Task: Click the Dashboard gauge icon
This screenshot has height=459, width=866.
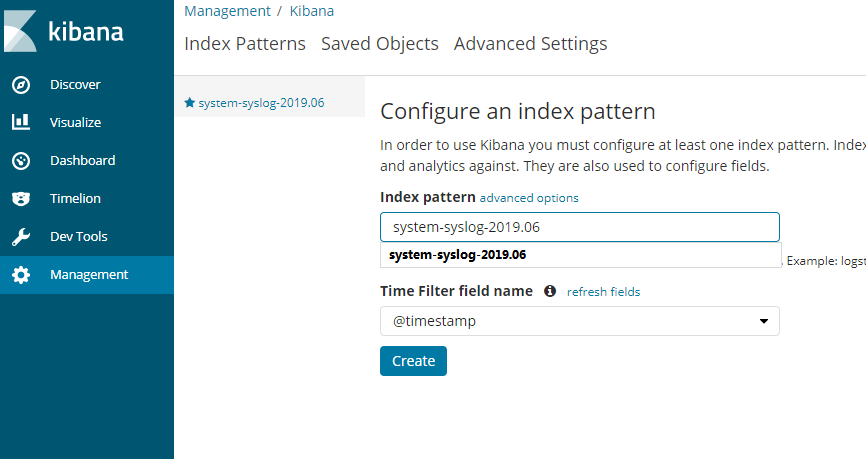Action: 21,161
